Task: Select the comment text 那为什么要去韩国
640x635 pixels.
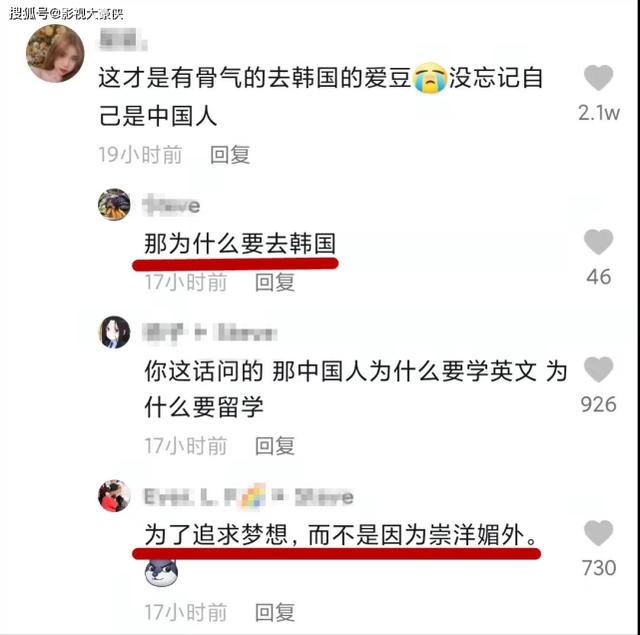Action: coord(240,244)
